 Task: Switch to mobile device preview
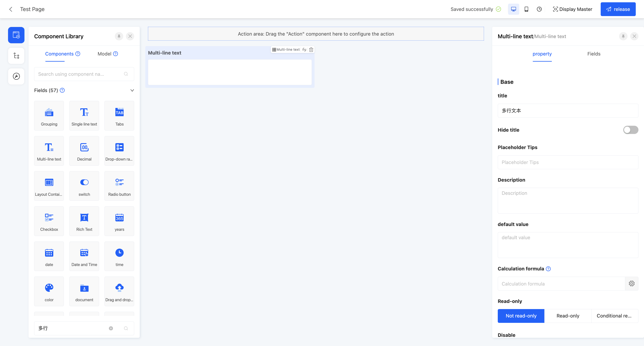526,9
